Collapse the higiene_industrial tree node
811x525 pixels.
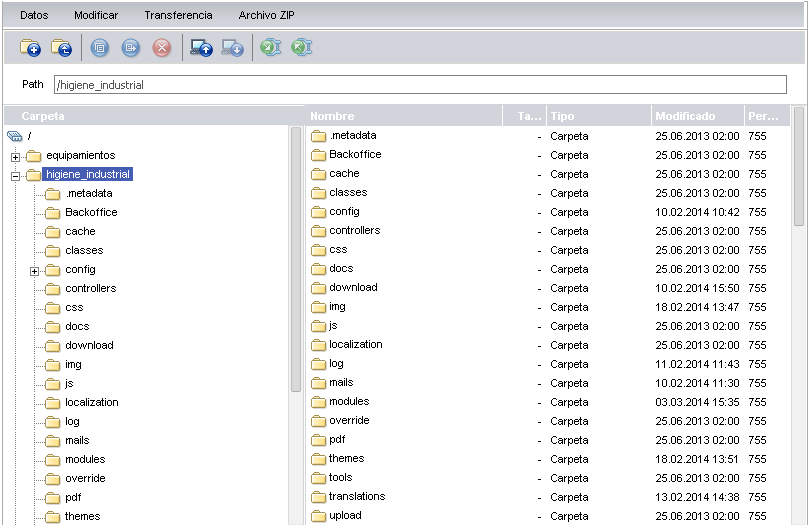(x=16, y=176)
